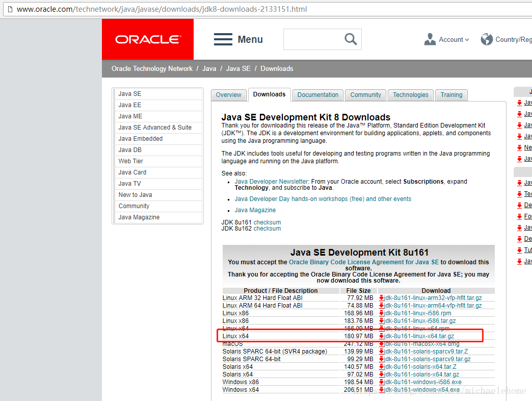The height and width of the screenshot is (401, 532).
Task: Click download arrow icon for linux-arm64-vfp-hflt.tar.gz
Action: (381, 306)
